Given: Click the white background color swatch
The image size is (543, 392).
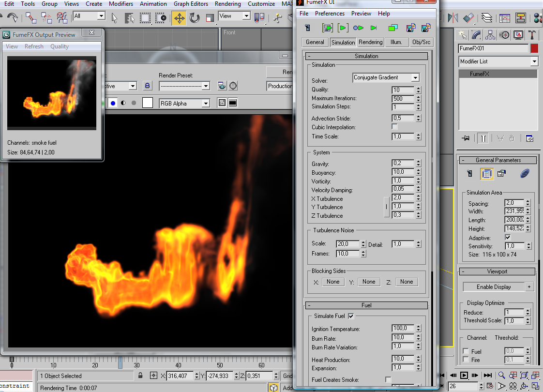Looking at the screenshot, I should 148,103.
